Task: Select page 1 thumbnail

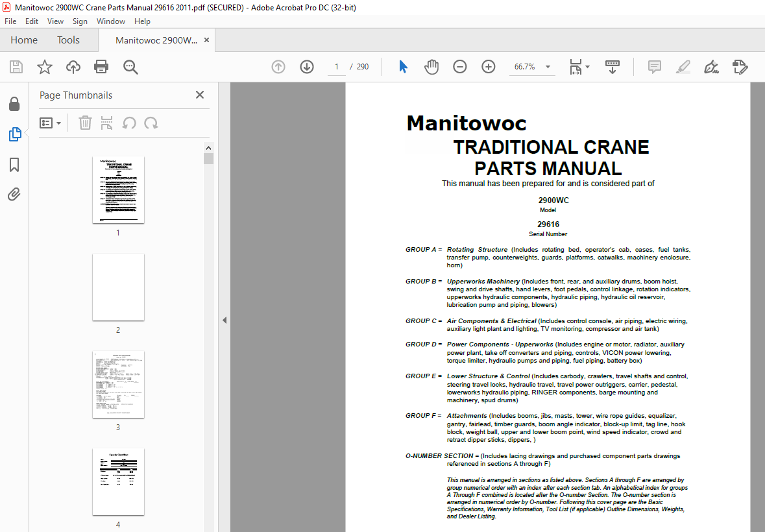Action: click(x=118, y=189)
